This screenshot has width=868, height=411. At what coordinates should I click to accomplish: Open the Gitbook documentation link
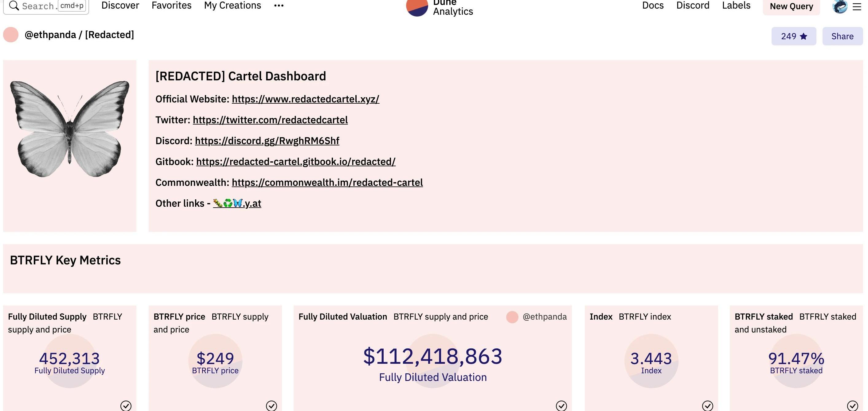point(296,162)
